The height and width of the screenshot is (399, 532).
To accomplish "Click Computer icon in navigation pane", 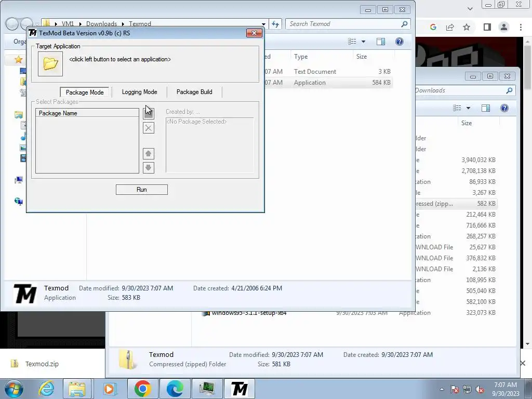I will [x=19, y=180].
